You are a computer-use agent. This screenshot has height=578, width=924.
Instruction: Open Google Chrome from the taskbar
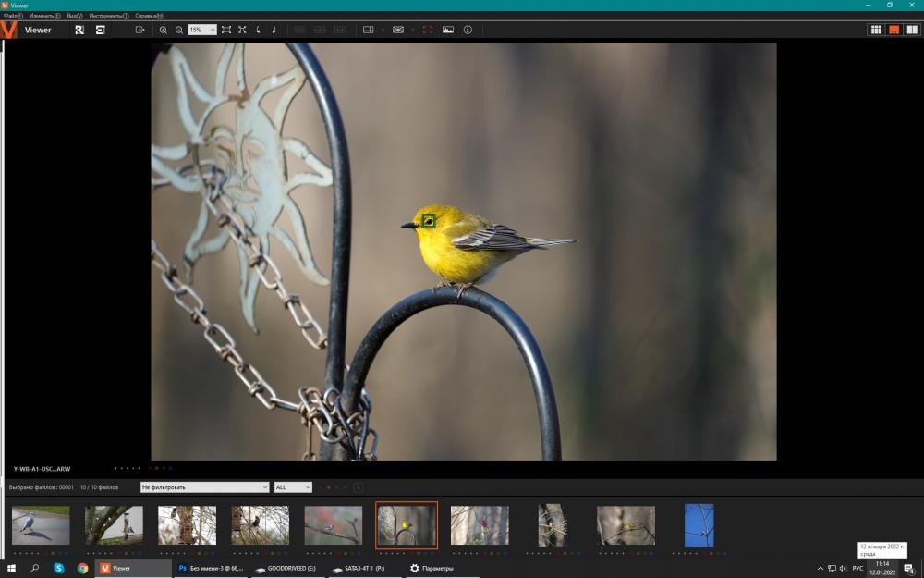[82, 569]
